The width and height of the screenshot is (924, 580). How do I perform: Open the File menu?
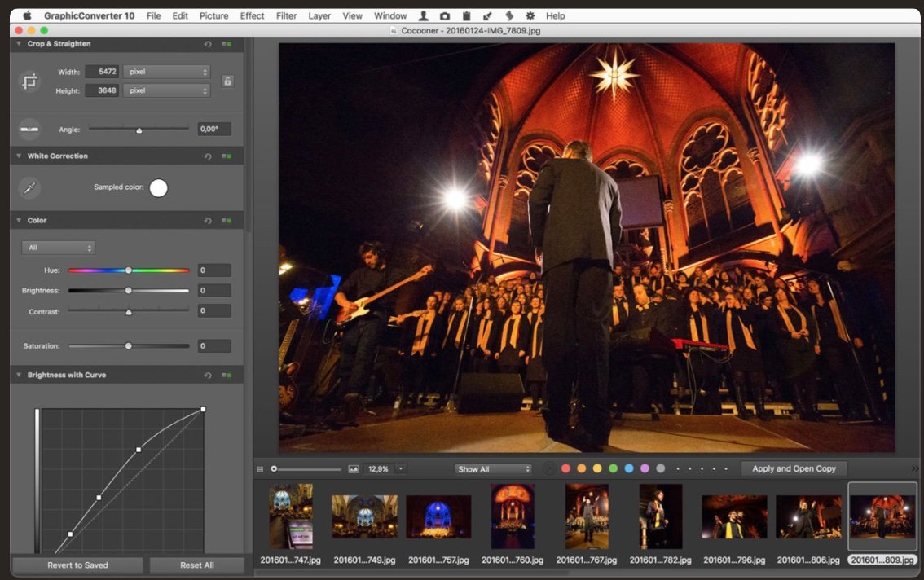153,16
